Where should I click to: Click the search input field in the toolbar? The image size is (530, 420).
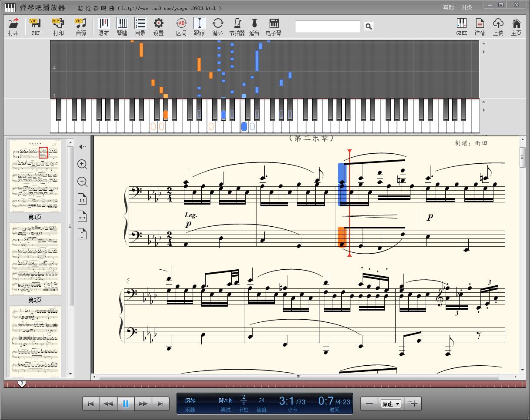[x=328, y=26]
